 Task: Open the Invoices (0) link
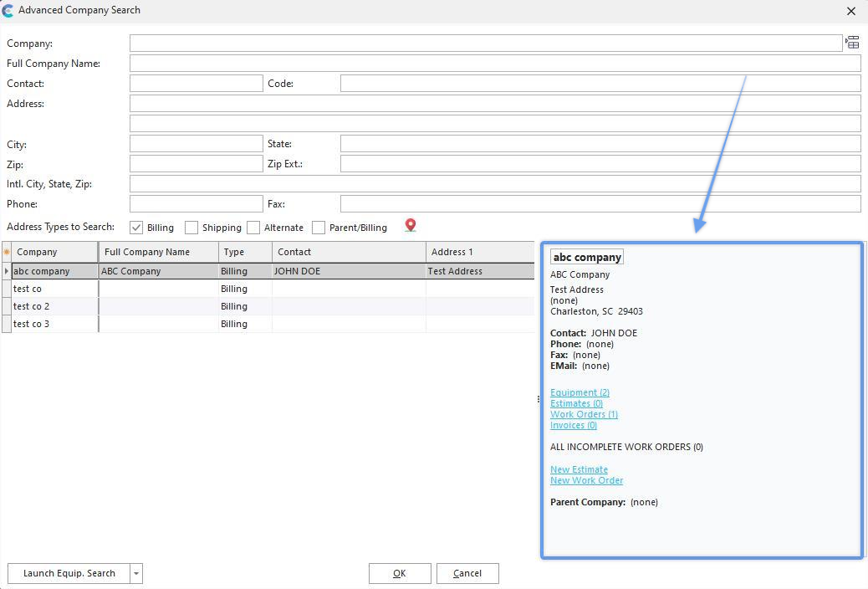(574, 425)
